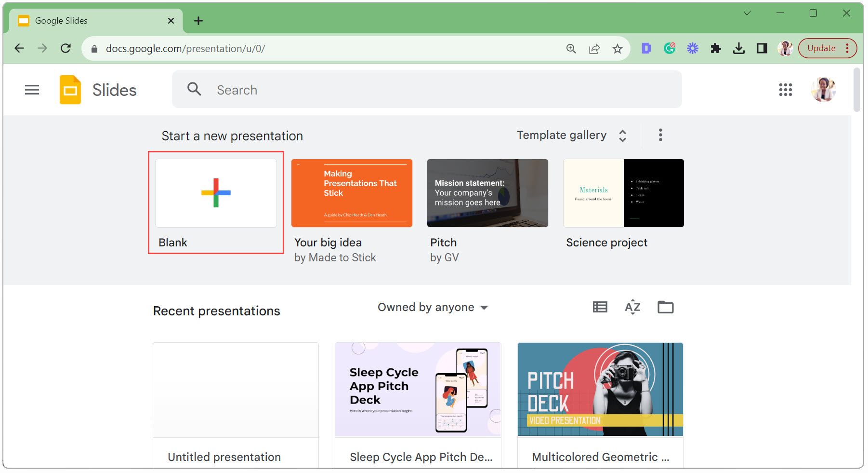
Task: Bookmark this page with the star icon
Action: [618, 48]
